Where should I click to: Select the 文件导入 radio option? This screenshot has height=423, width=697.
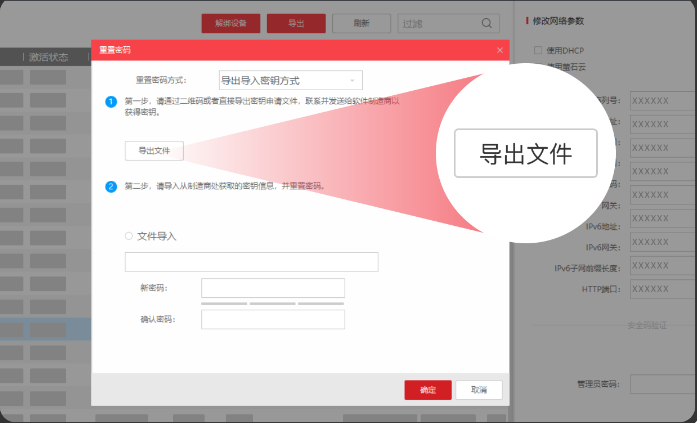coord(129,236)
